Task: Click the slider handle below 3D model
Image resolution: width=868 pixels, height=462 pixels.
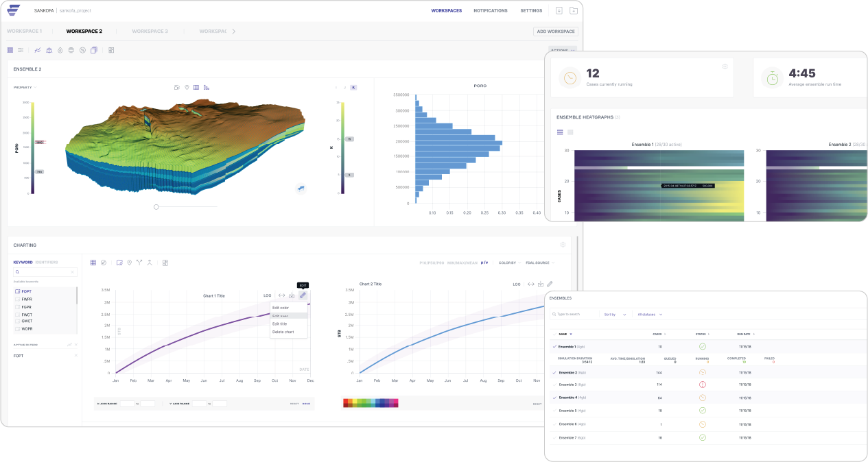Action: [x=156, y=206]
